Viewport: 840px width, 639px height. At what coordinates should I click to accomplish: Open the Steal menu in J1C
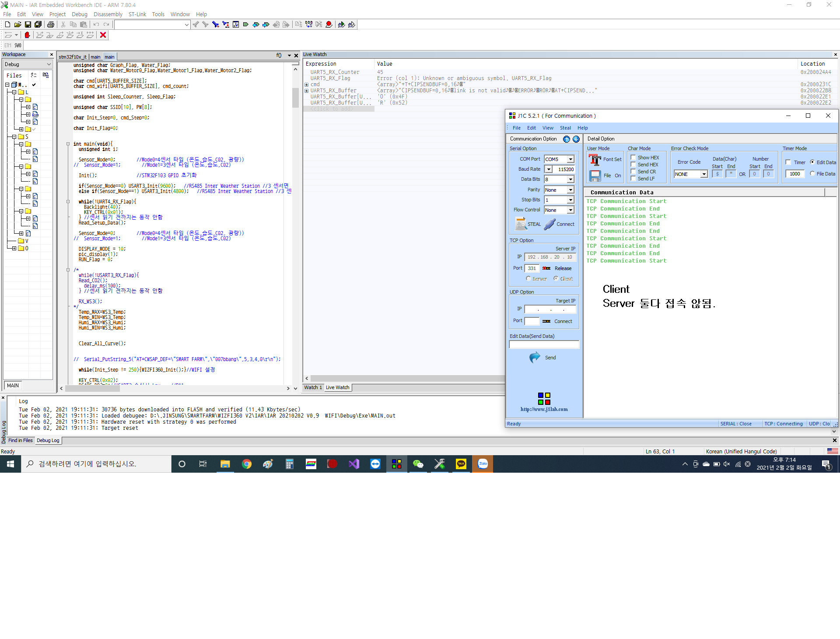[x=565, y=128]
